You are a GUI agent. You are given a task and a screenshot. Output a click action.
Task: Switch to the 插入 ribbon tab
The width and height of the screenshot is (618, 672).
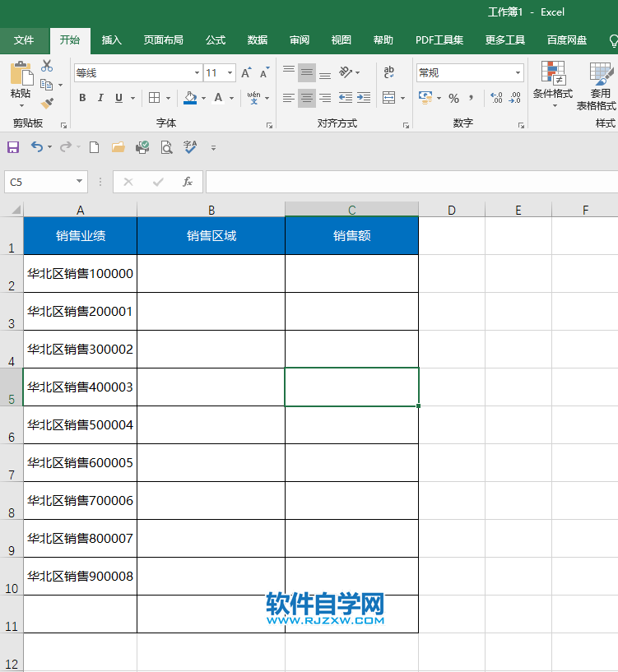[111, 40]
